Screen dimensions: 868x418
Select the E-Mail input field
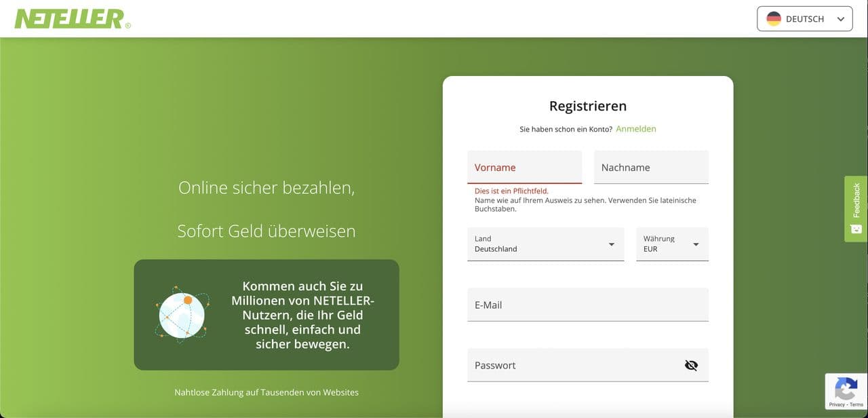click(587, 305)
